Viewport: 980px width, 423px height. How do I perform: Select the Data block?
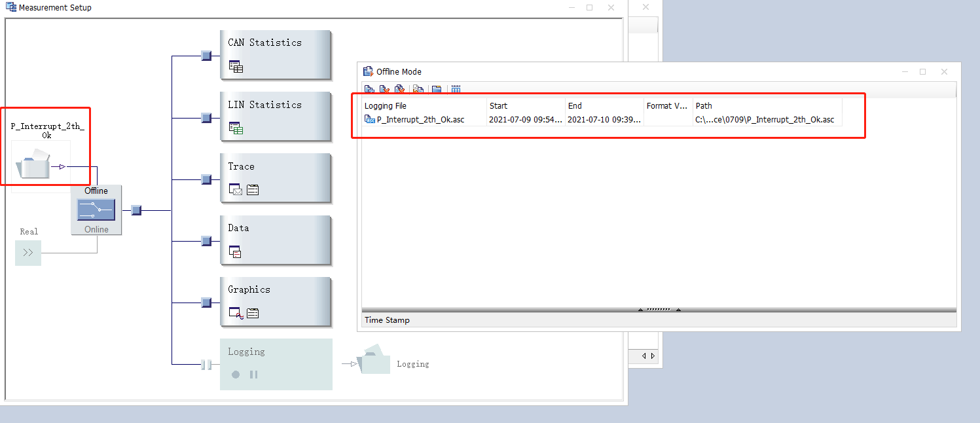276,240
